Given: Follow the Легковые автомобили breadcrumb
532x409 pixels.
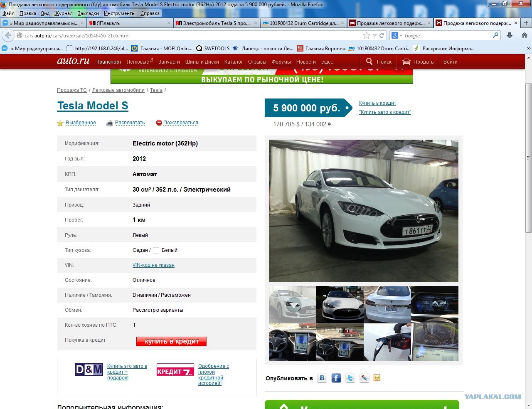Looking at the screenshot, I should point(118,90).
